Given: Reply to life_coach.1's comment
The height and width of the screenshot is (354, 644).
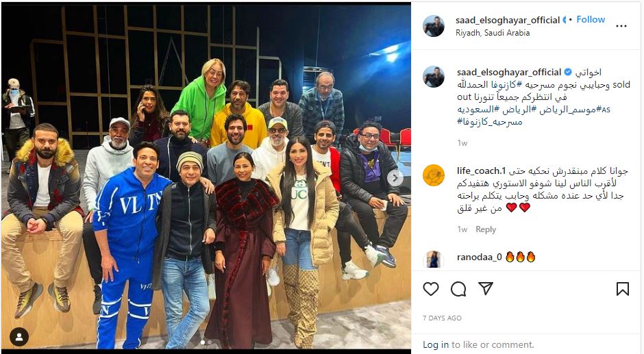Looking at the screenshot, I should pyautogui.click(x=486, y=229).
